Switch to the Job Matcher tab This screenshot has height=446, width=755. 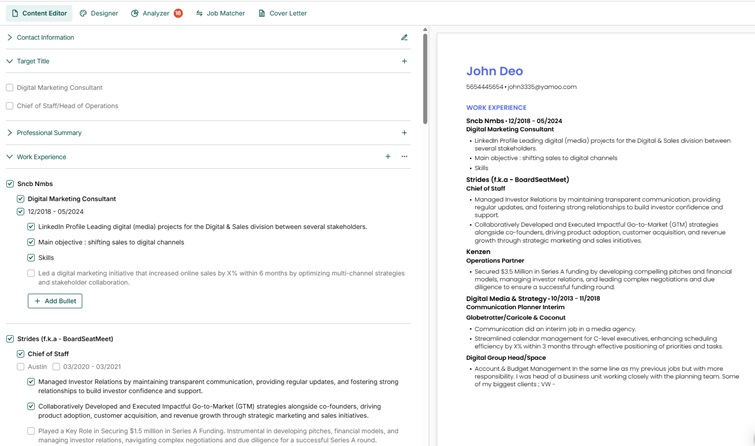click(x=221, y=13)
